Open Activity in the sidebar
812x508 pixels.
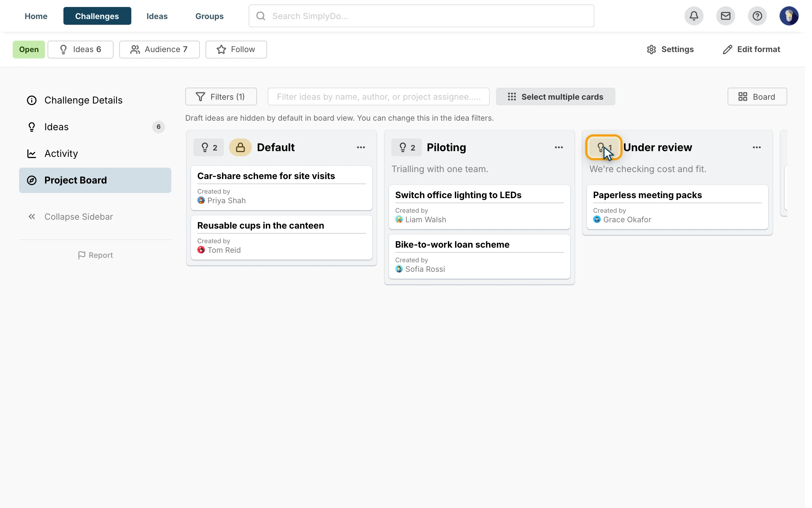(x=95, y=154)
